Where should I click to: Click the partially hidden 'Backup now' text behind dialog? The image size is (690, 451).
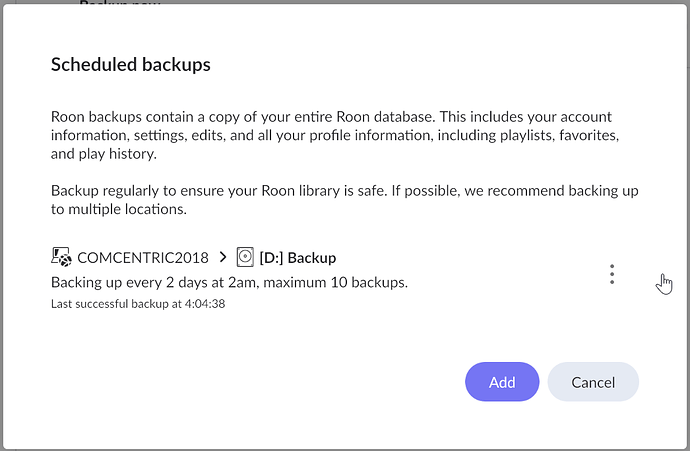(x=120, y=3)
